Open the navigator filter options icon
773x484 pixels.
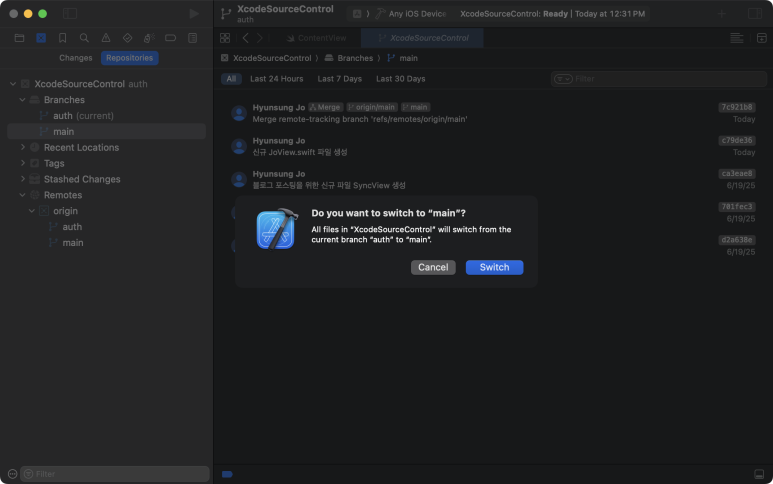[x=12, y=474]
